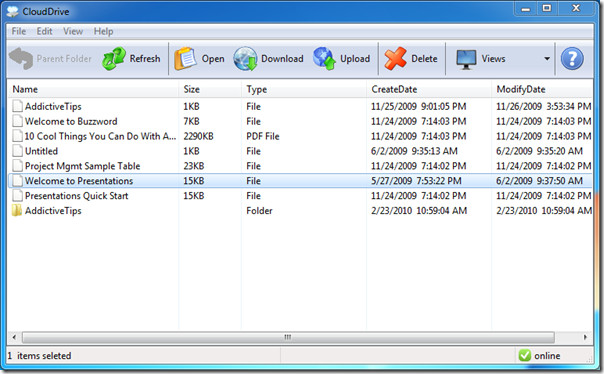Sort by the Name column header

(93, 89)
